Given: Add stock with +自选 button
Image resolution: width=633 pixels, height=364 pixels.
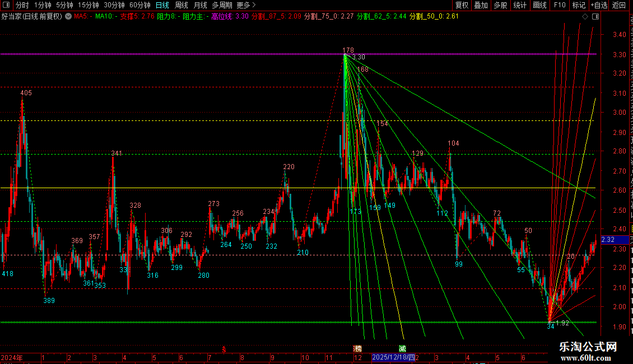Looking at the screenshot, I should [599, 5].
